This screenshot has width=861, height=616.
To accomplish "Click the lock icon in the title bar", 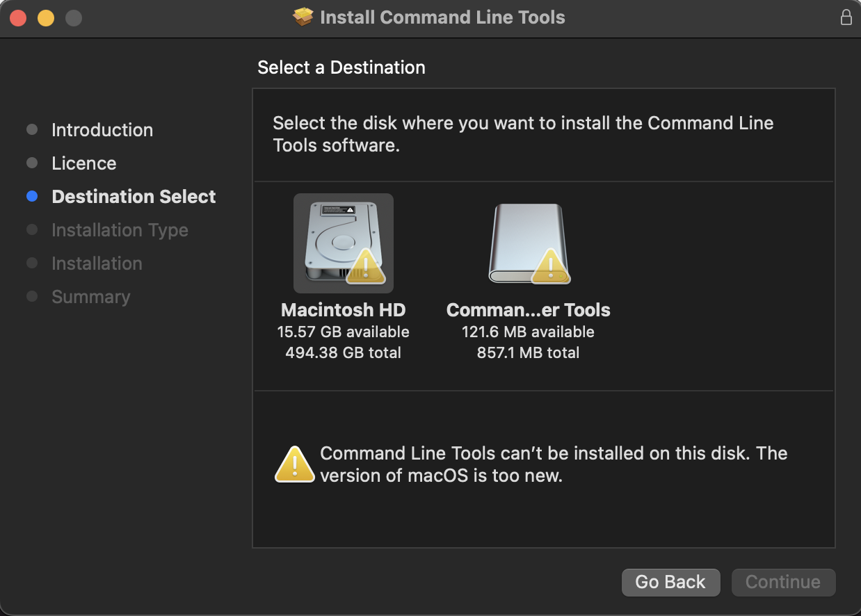I will click(x=846, y=17).
